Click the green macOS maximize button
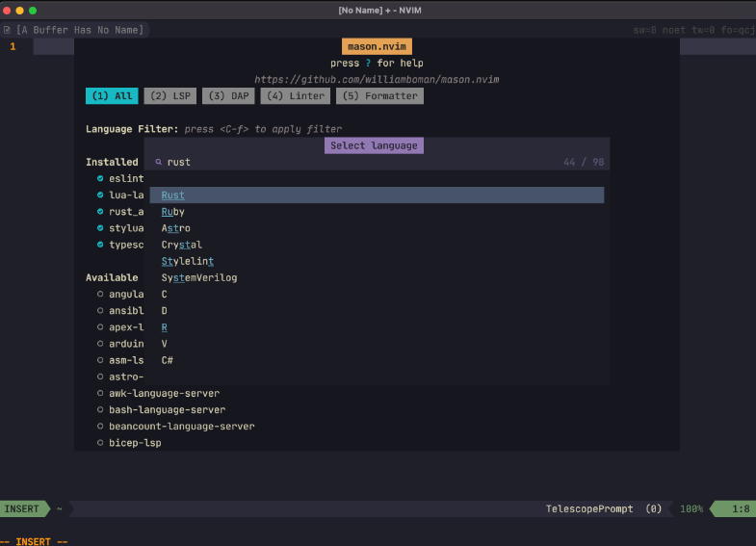The height and width of the screenshot is (546, 756). tap(33, 10)
